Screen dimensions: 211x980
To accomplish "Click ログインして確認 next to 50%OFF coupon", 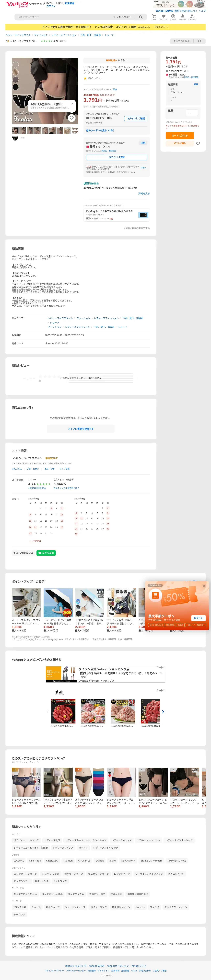I will point(136,118).
